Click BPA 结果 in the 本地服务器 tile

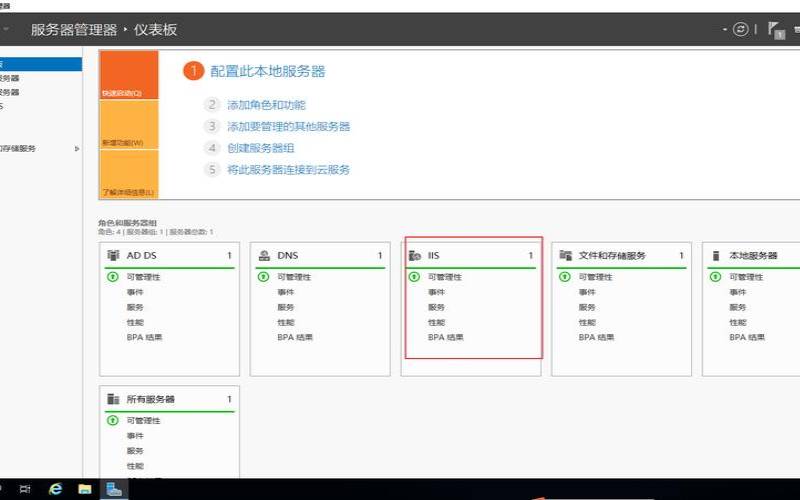coord(747,337)
